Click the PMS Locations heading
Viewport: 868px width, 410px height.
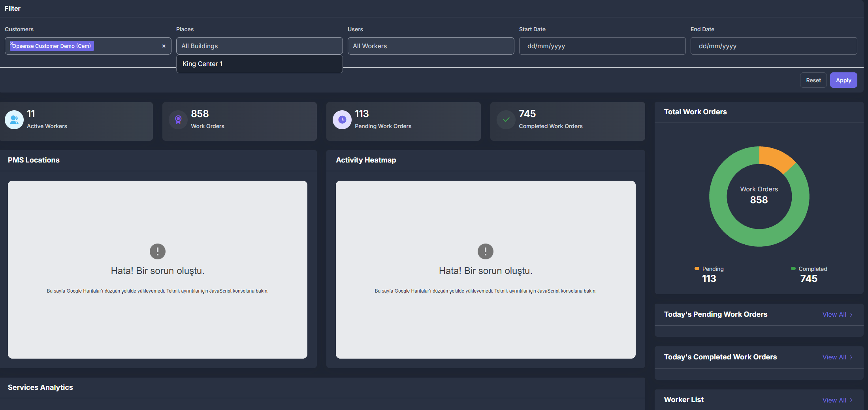click(34, 160)
